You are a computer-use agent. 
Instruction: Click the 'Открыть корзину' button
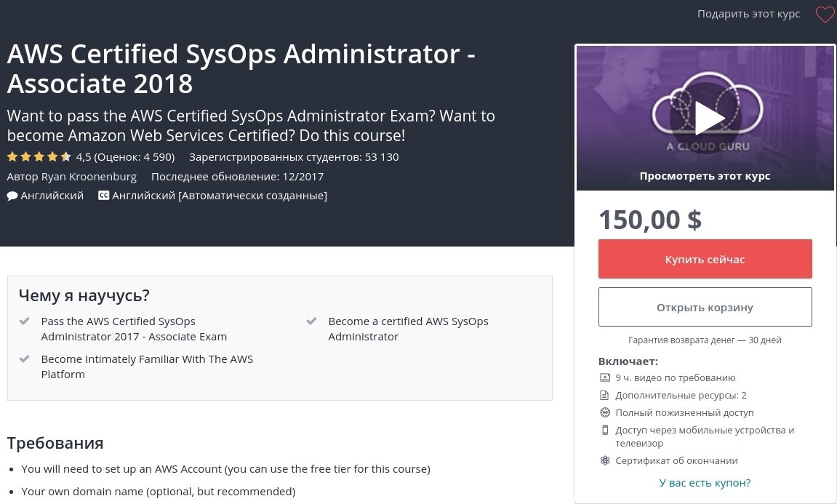705,307
